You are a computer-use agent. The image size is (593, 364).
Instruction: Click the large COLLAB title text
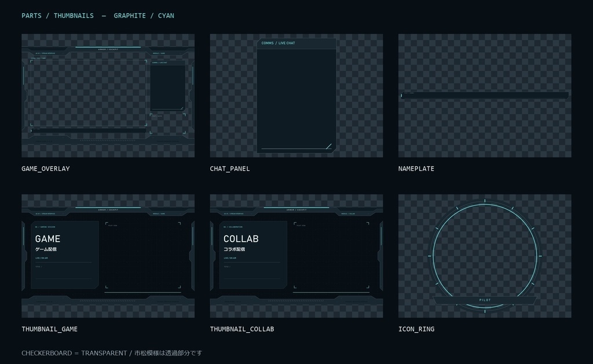[x=241, y=239]
